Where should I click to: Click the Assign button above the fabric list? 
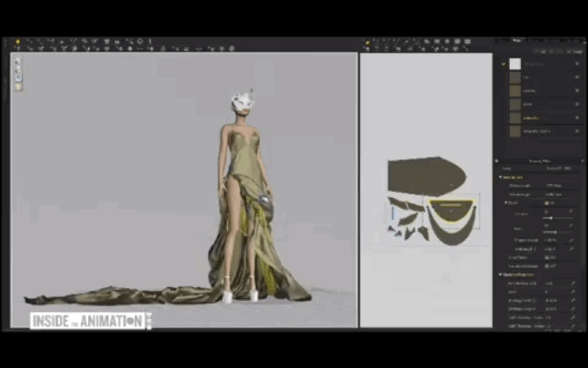tap(576, 52)
